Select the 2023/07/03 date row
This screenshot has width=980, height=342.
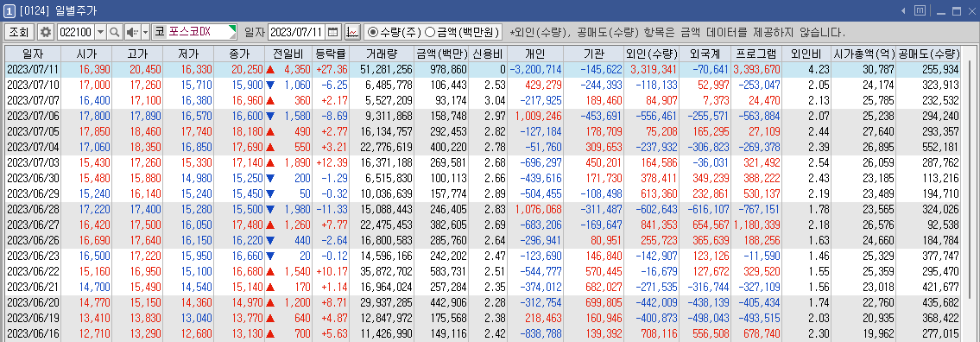(x=484, y=162)
